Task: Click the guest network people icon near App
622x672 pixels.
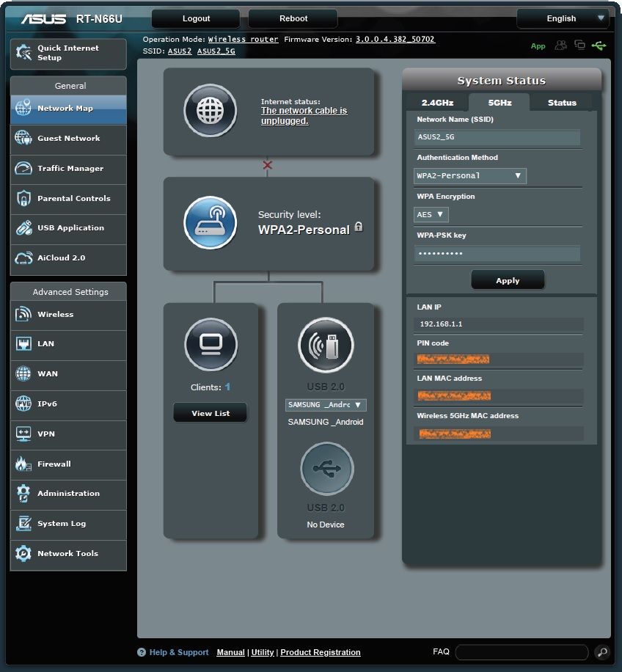Action: pos(560,45)
